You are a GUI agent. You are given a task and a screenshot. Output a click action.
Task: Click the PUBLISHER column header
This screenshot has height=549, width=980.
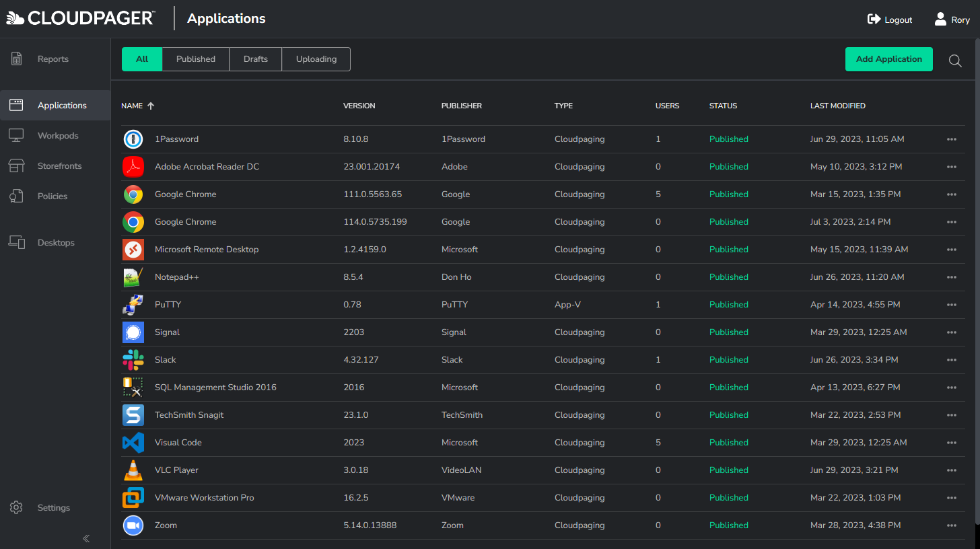(462, 106)
